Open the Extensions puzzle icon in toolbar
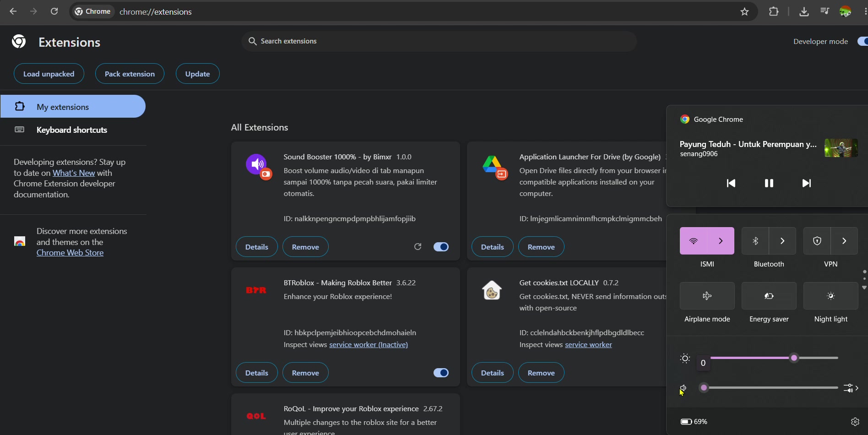 point(774,11)
